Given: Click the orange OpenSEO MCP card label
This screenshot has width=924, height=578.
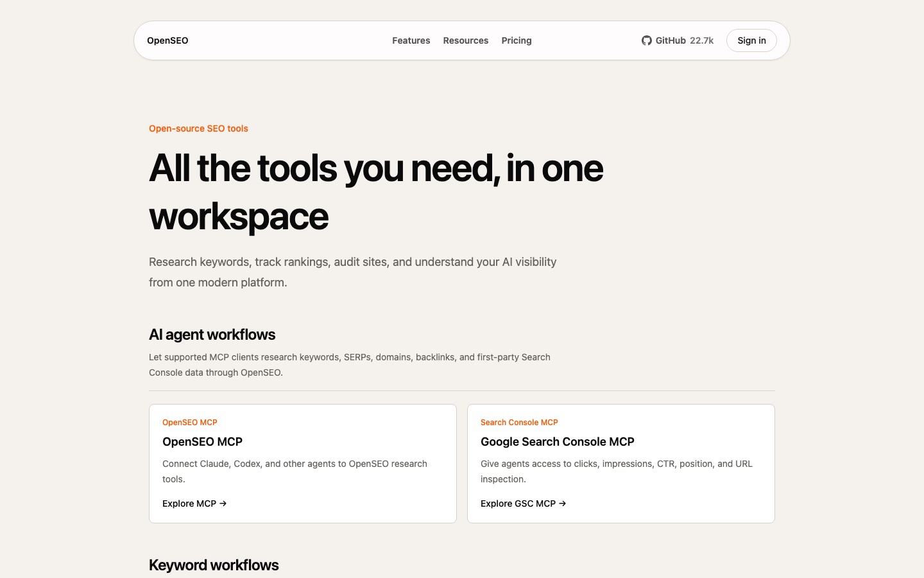Looking at the screenshot, I should pos(190,423).
